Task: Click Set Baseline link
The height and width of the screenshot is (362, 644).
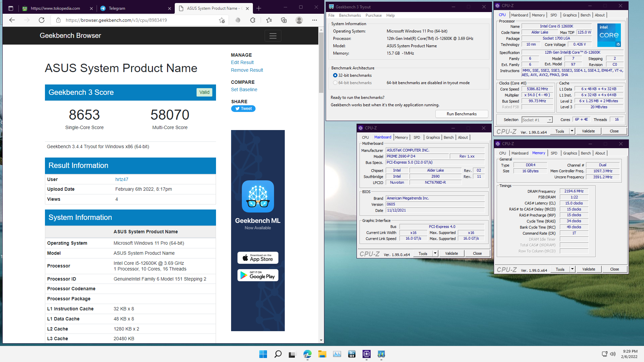Action: (x=244, y=89)
